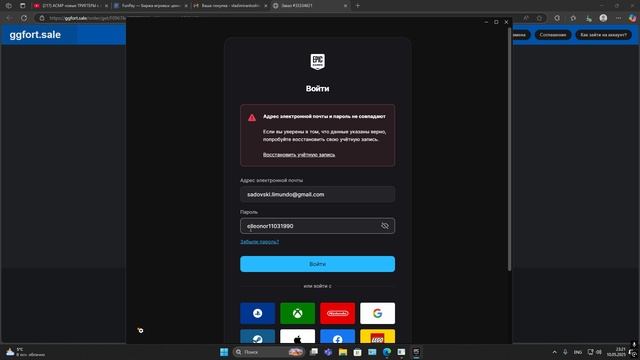Open the browser three-dot settings menu
This screenshot has width=640, height=360.
618,18
